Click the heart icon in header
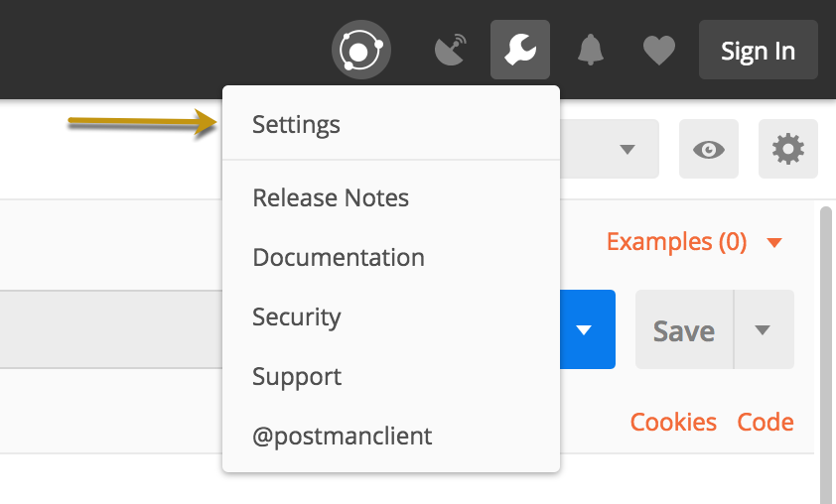 tap(658, 50)
